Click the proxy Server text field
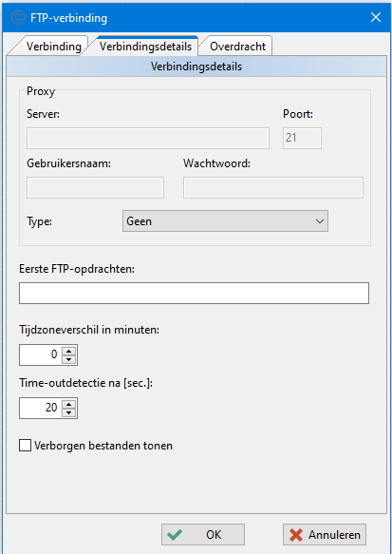This screenshot has width=392, height=554. click(x=148, y=138)
